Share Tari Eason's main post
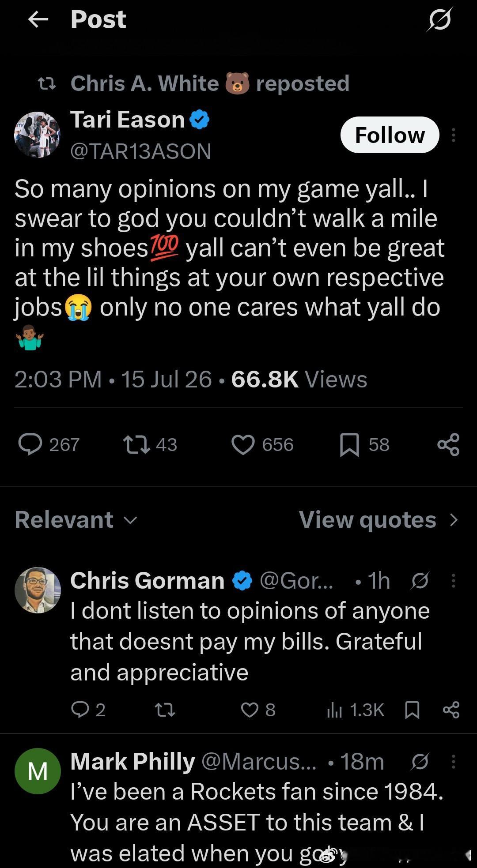Screen dimensions: 477x868 (x=448, y=444)
